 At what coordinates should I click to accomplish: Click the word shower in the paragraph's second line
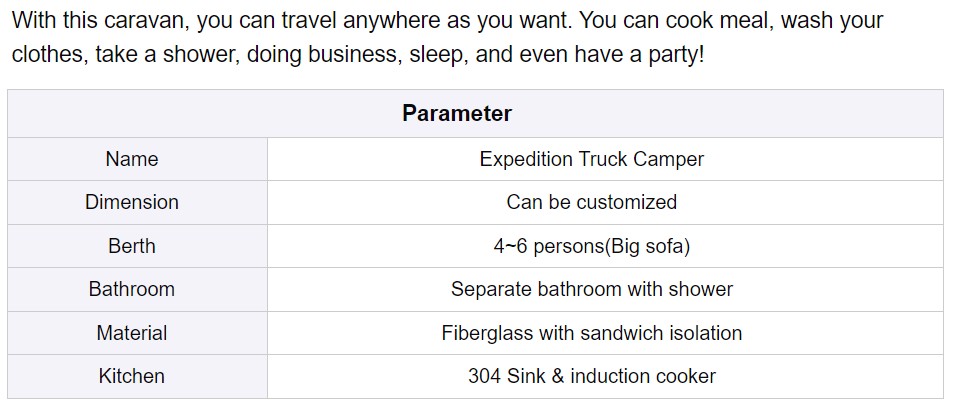pyautogui.click(x=204, y=55)
